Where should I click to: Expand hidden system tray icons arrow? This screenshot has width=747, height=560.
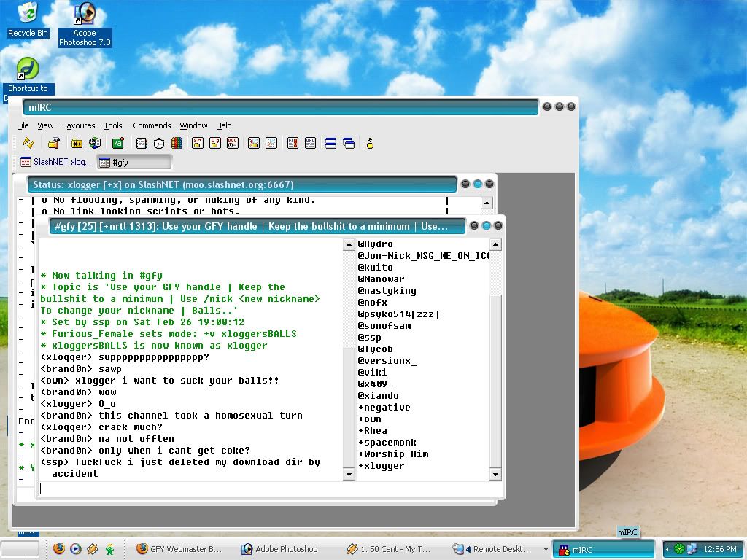pos(667,550)
